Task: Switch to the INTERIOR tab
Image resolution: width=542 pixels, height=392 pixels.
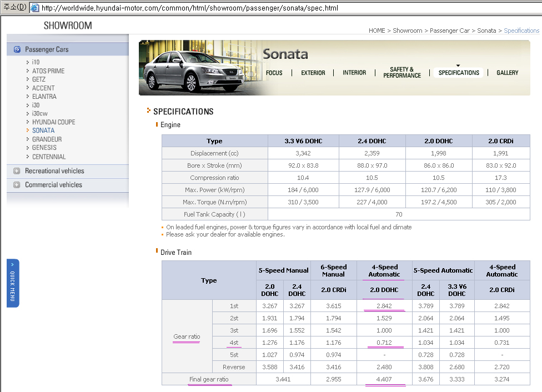Action: [354, 73]
